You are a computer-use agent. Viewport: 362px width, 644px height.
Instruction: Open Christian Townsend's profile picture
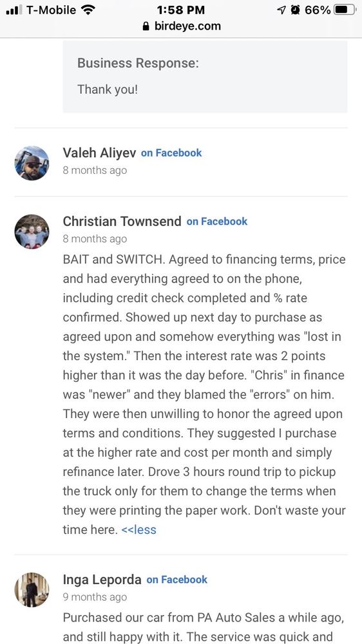[x=32, y=232]
